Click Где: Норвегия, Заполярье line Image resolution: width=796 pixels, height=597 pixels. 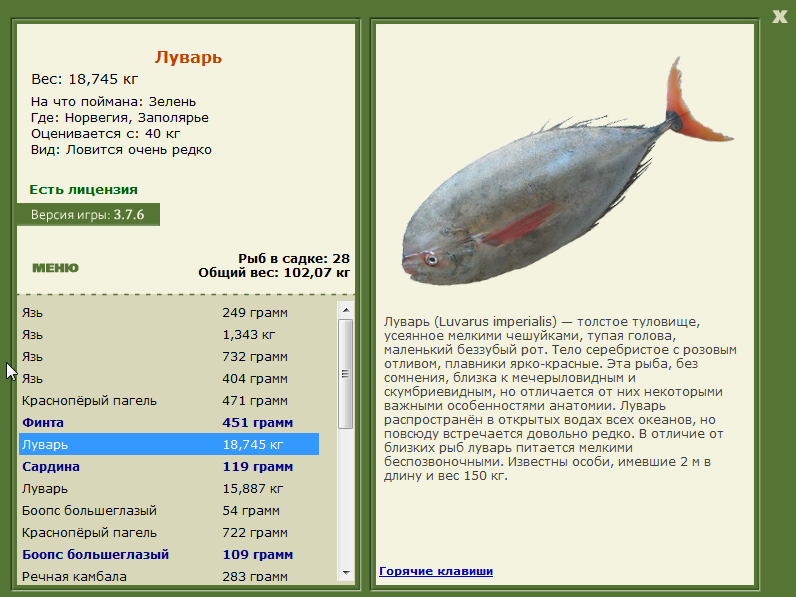pos(120,118)
